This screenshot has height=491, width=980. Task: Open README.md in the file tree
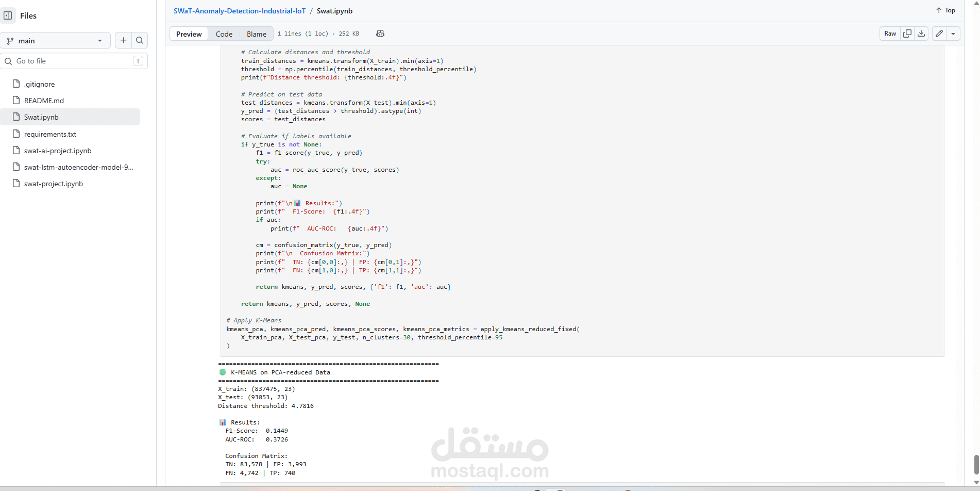pos(70,101)
